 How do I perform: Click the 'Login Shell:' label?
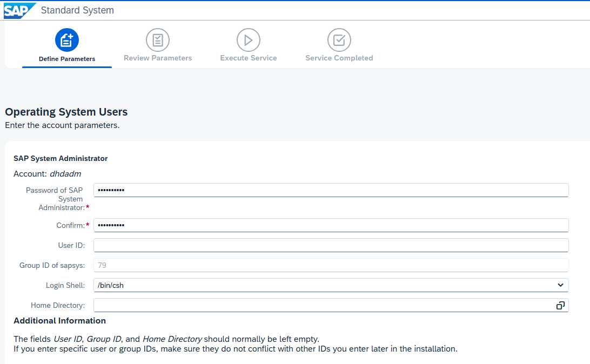point(65,285)
